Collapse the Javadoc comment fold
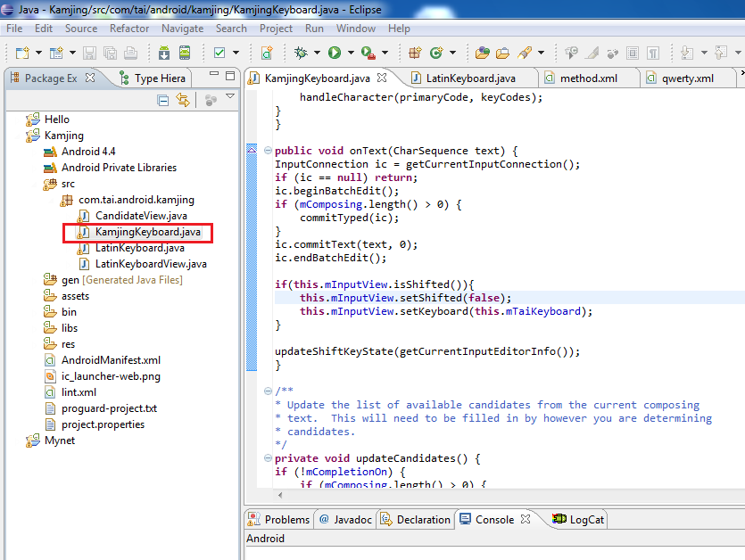Image resolution: width=745 pixels, height=560 pixels. 268,391
